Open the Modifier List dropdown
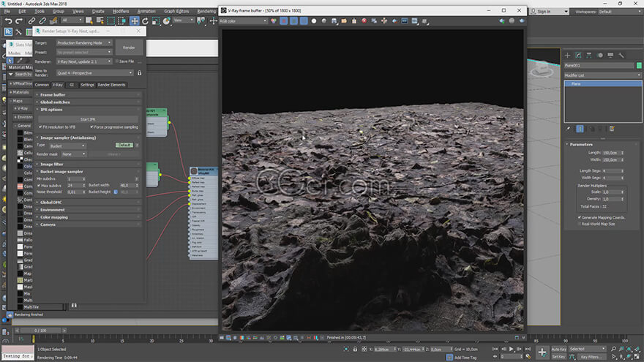This screenshot has width=644, height=362. pos(602,75)
